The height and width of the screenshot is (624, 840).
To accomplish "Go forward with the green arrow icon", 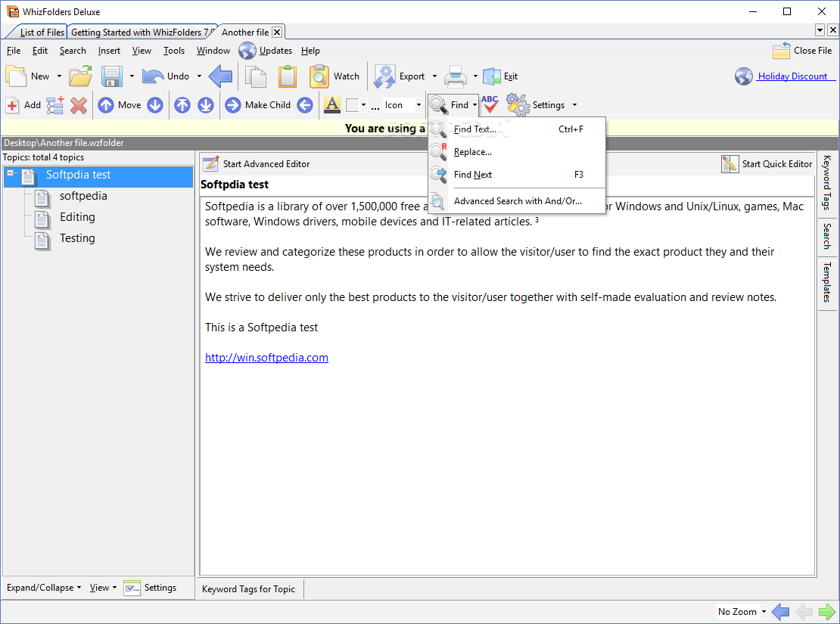I will tap(826, 611).
